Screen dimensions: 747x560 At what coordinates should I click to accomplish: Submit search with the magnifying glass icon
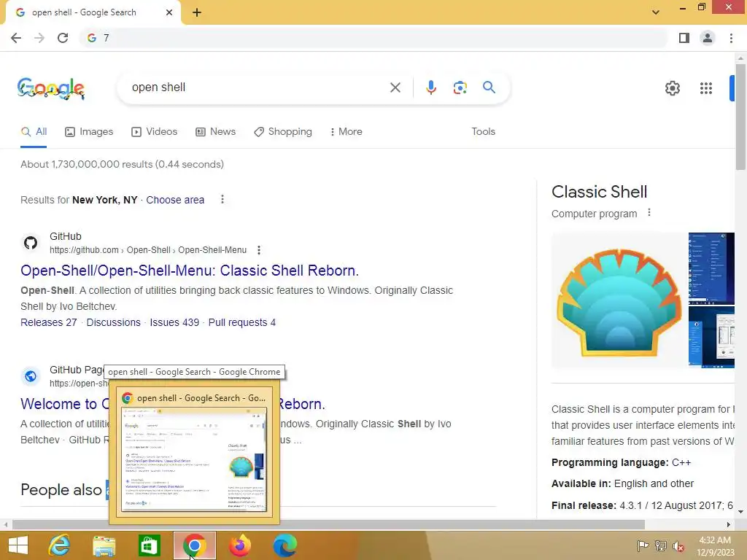(489, 87)
